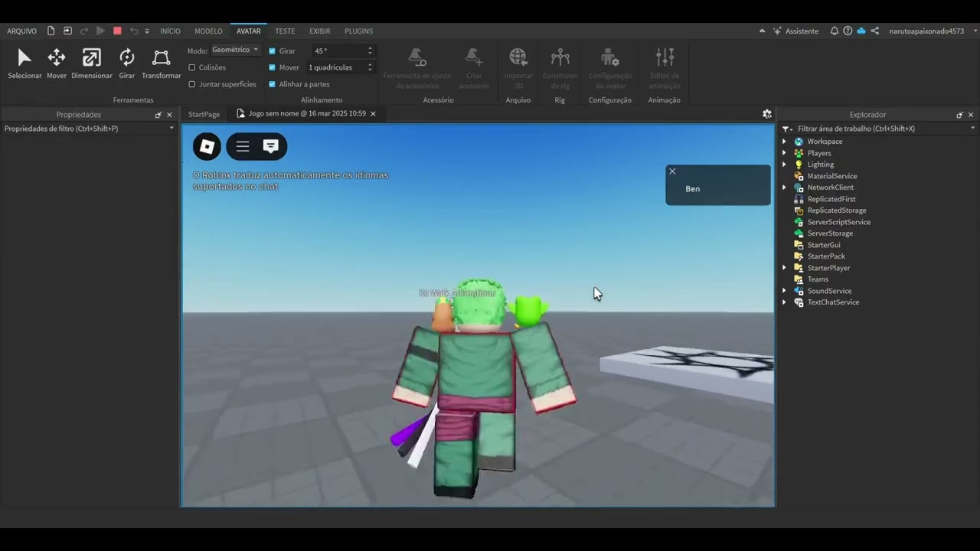Undock the Explorador panel
The image size is (980, 551).
click(x=959, y=115)
